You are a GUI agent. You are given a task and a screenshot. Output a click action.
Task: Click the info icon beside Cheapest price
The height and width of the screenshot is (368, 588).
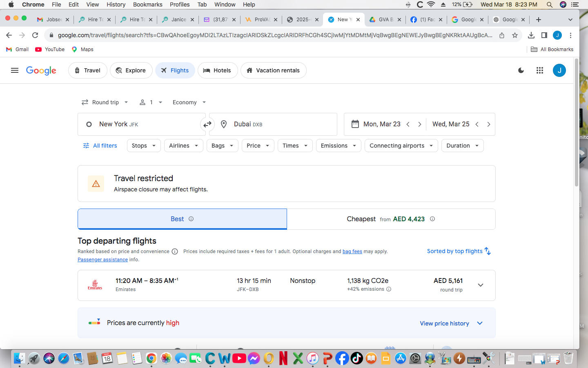coord(432,219)
